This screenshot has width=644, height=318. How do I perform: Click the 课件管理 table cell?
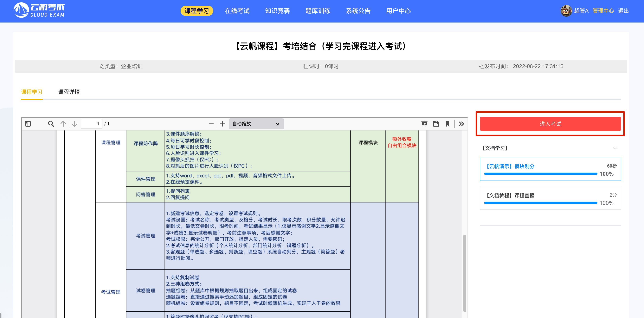point(145,179)
